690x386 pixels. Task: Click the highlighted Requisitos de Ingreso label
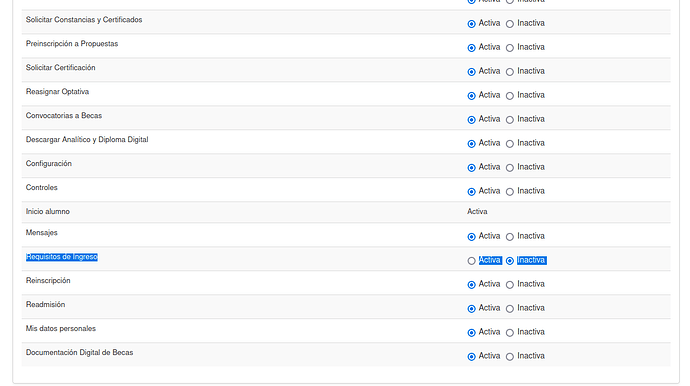coord(62,257)
